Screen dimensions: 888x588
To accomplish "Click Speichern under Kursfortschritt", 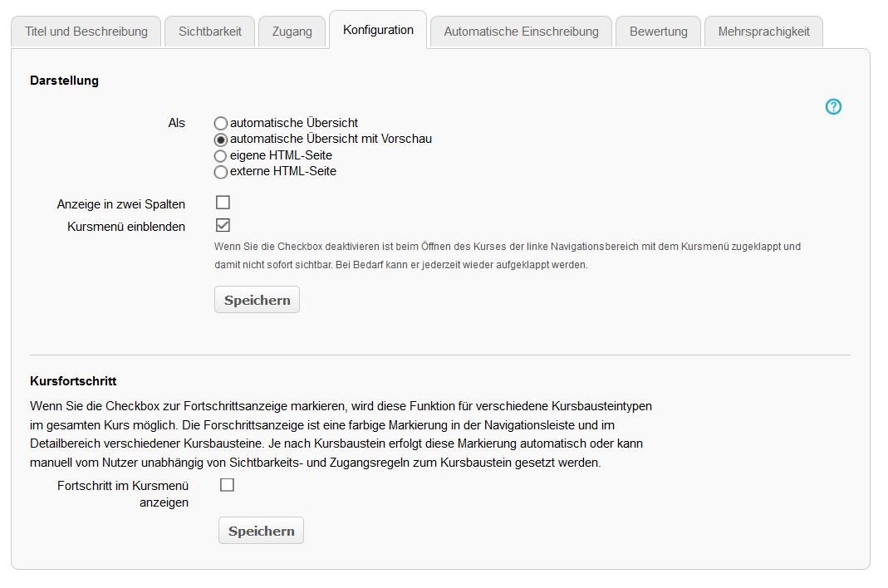I will [x=261, y=530].
